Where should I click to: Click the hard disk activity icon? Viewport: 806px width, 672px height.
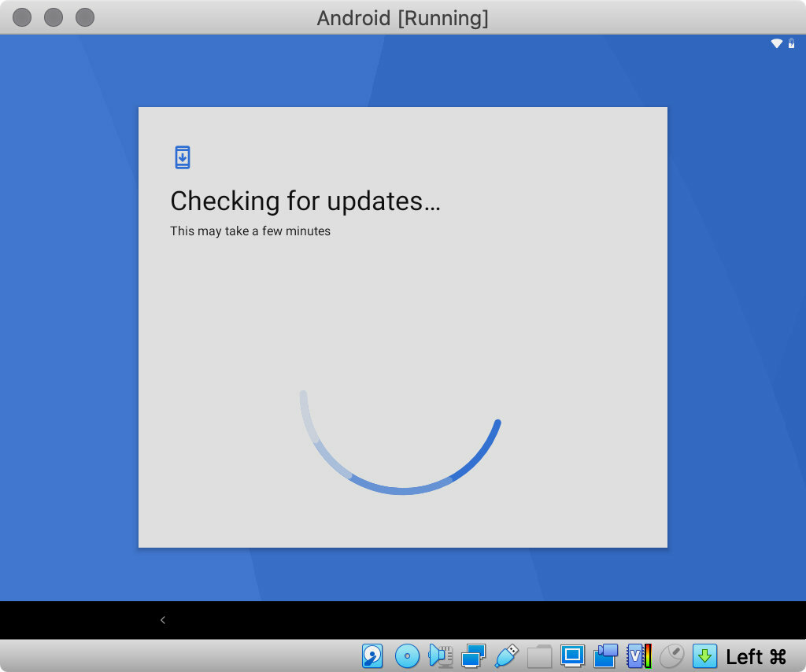[372, 655]
